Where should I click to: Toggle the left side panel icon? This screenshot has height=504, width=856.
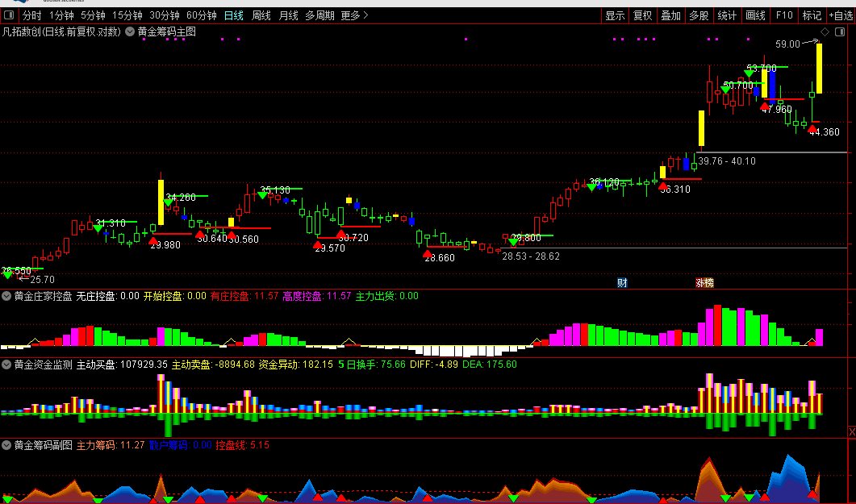(x=9, y=15)
